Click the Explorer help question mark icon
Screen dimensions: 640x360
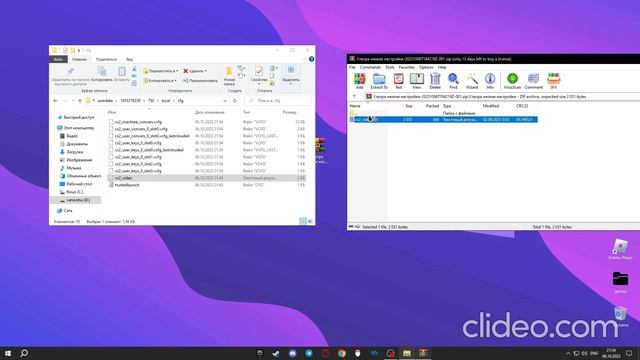pyautogui.click(x=311, y=59)
